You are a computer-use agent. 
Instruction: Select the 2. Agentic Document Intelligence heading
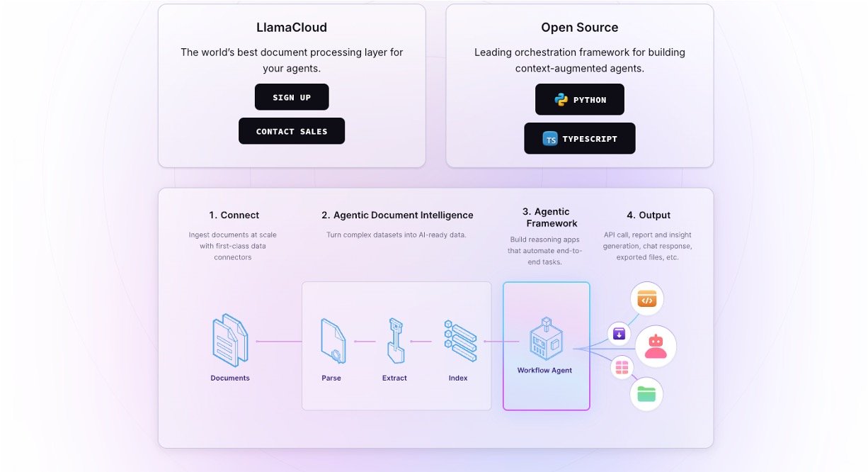pyautogui.click(x=397, y=215)
